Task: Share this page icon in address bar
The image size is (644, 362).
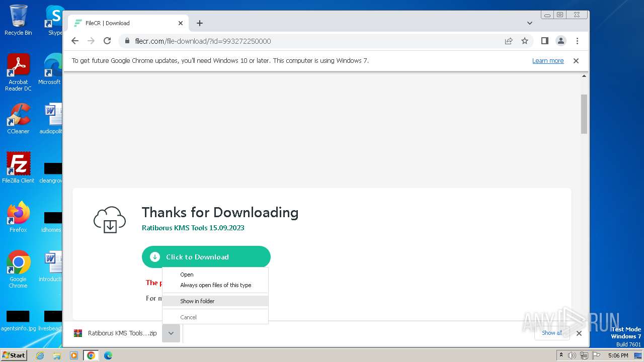Action: tap(509, 41)
